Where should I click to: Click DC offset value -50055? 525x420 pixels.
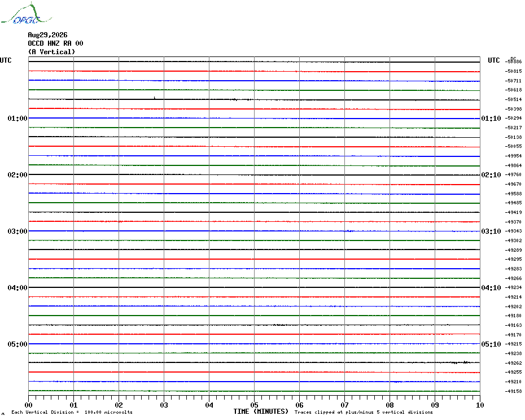click(514, 146)
